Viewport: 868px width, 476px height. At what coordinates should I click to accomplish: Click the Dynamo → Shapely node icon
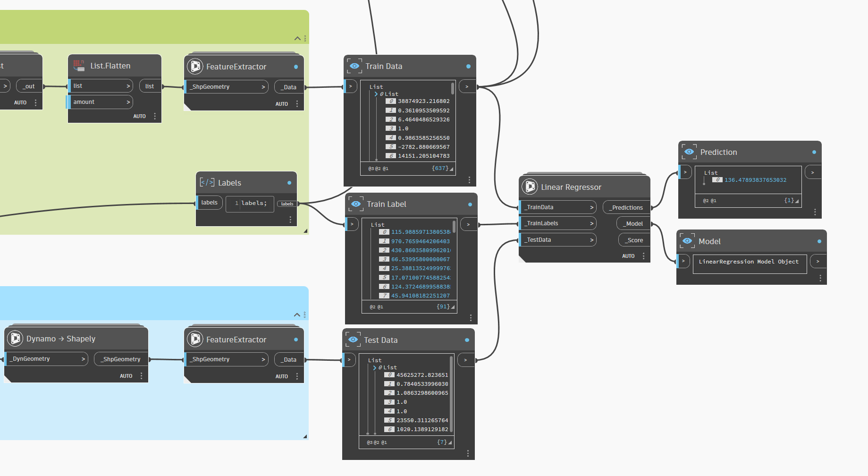(15, 339)
